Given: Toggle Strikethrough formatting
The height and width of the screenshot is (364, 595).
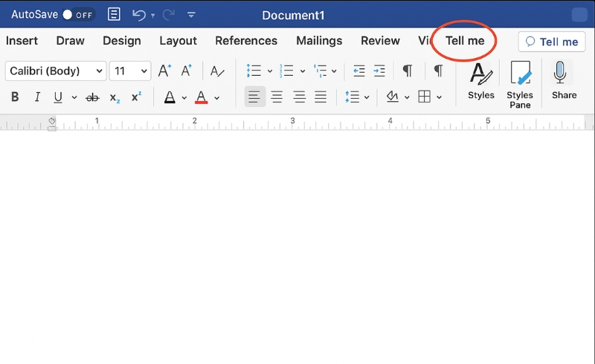Looking at the screenshot, I should coord(92,98).
